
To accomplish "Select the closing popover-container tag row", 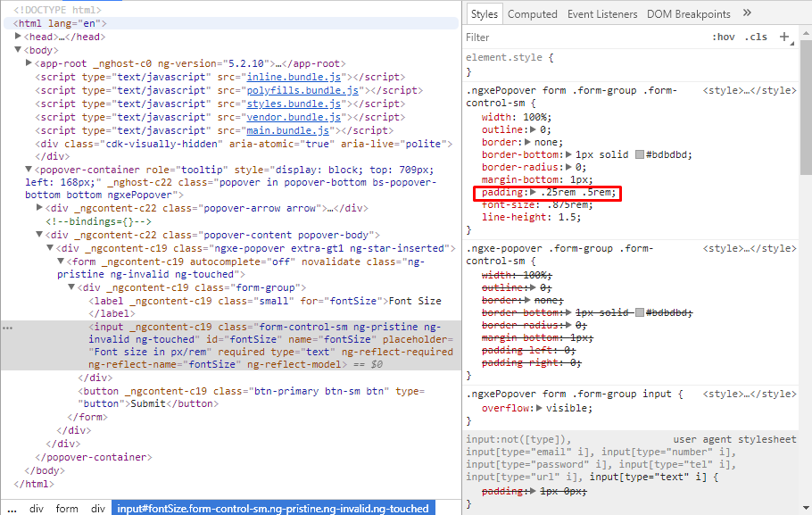I will tap(93, 457).
